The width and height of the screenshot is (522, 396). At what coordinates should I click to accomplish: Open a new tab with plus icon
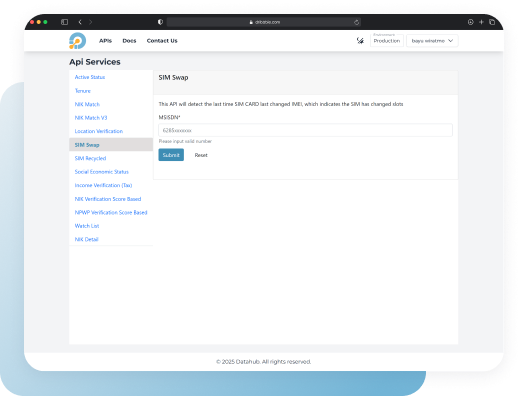click(481, 22)
